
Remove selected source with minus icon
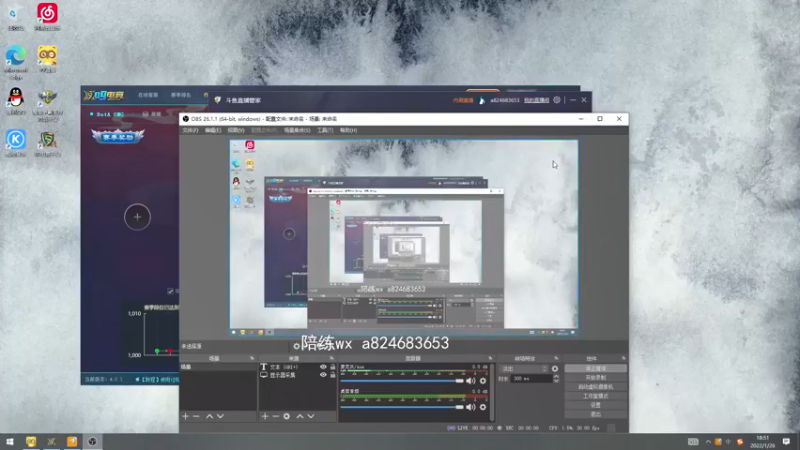(x=276, y=416)
